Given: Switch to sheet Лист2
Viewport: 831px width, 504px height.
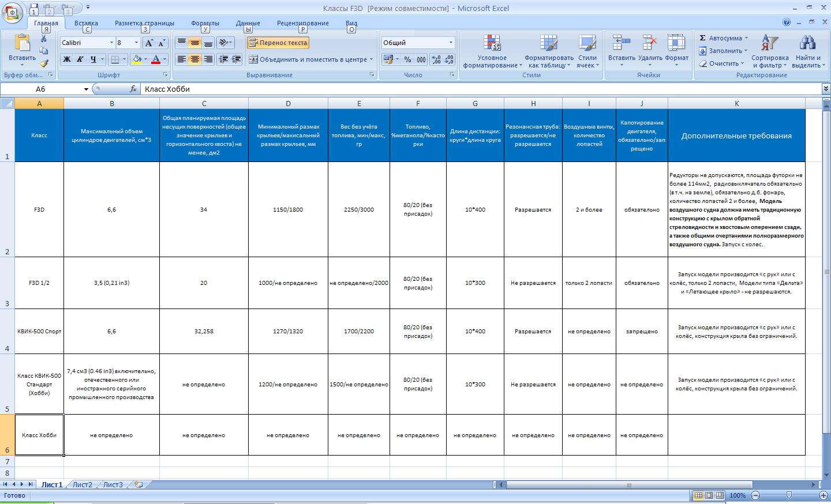Looking at the screenshot, I should point(82,484).
